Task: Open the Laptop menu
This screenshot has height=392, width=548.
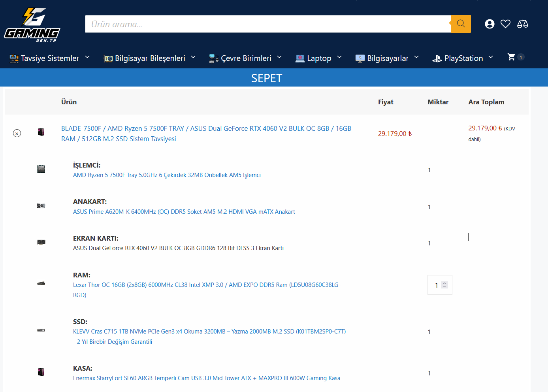Action: click(319, 58)
